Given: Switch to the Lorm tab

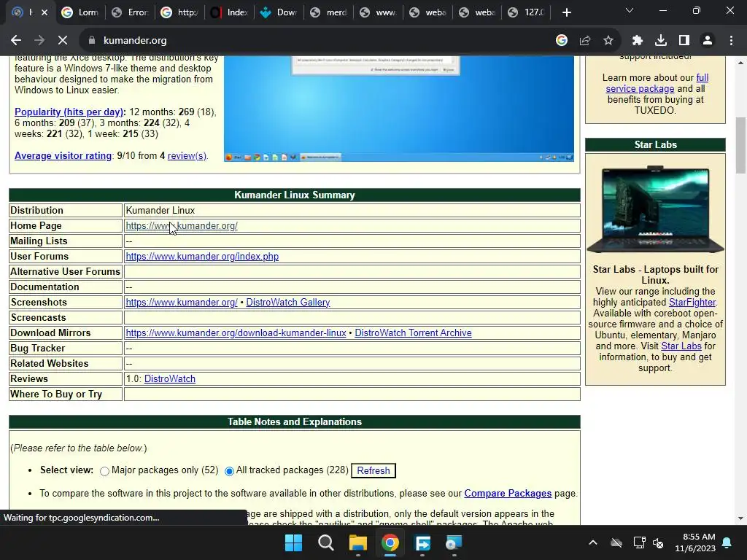Looking at the screenshot, I should (x=80, y=12).
